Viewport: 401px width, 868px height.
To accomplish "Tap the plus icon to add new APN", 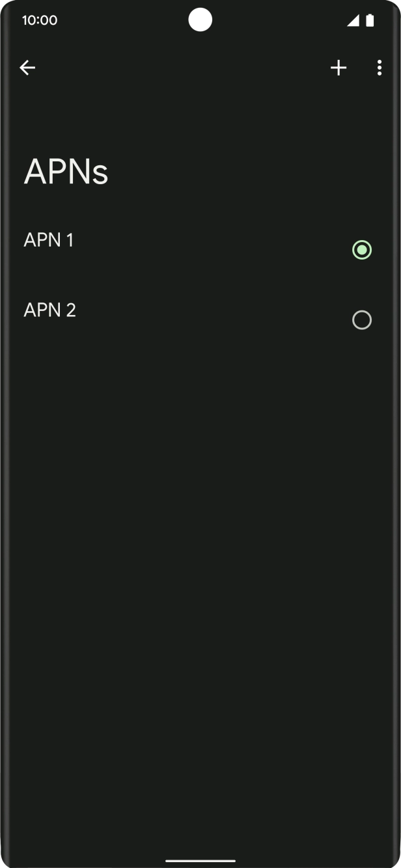I will [339, 67].
